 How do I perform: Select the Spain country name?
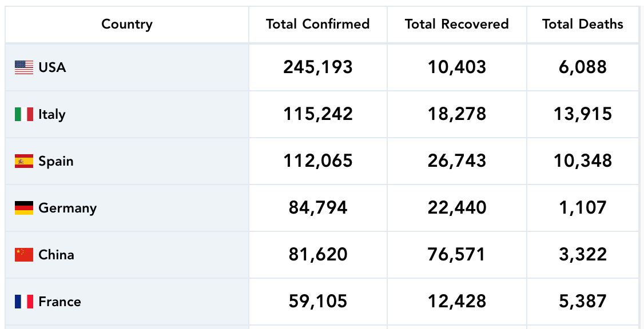click(56, 161)
